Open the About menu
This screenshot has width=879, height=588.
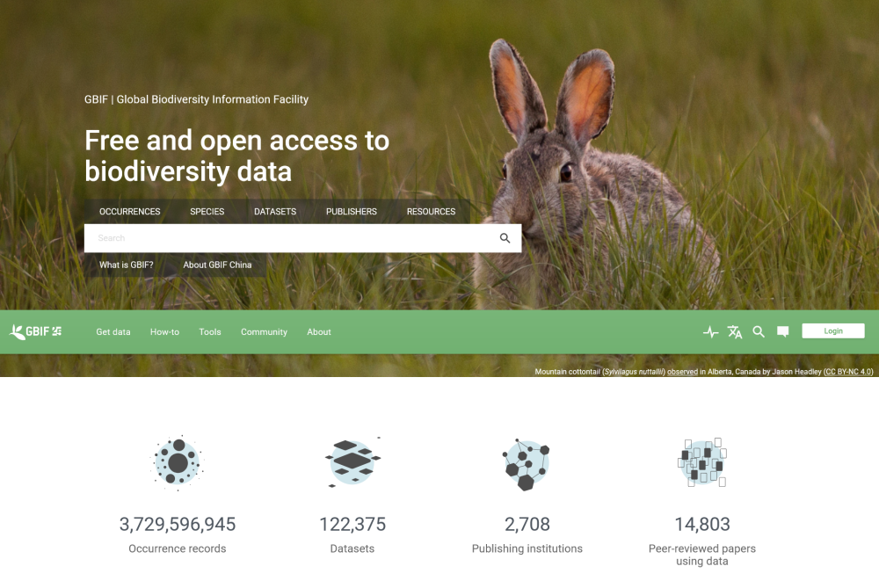coord(319,332)
